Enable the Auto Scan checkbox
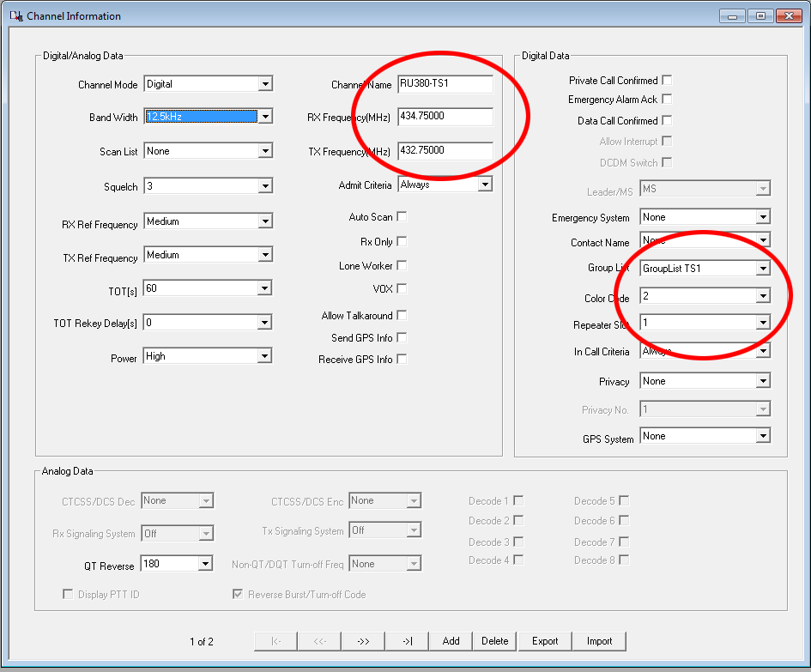This screenshot has width=811, height=672. tap(402, 217)
